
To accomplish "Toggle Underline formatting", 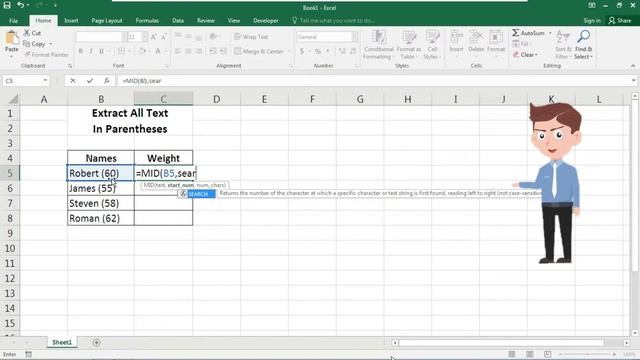I will click(101, 51).
